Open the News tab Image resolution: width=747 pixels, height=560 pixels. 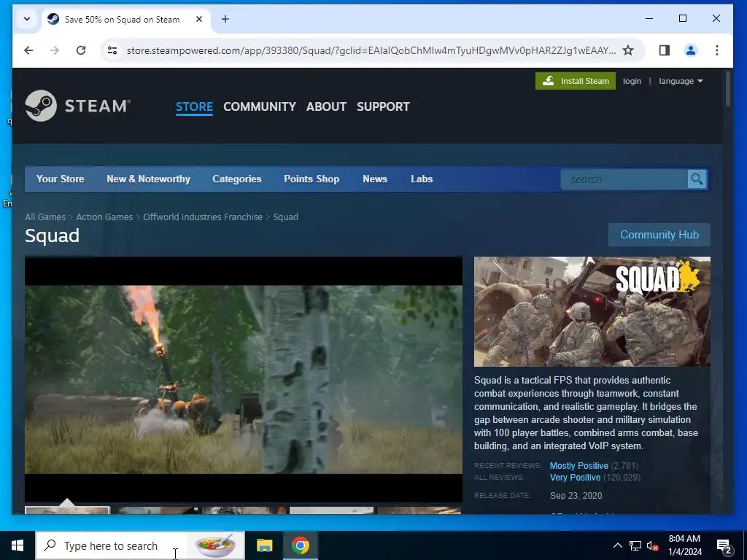[x=375, y=179]
